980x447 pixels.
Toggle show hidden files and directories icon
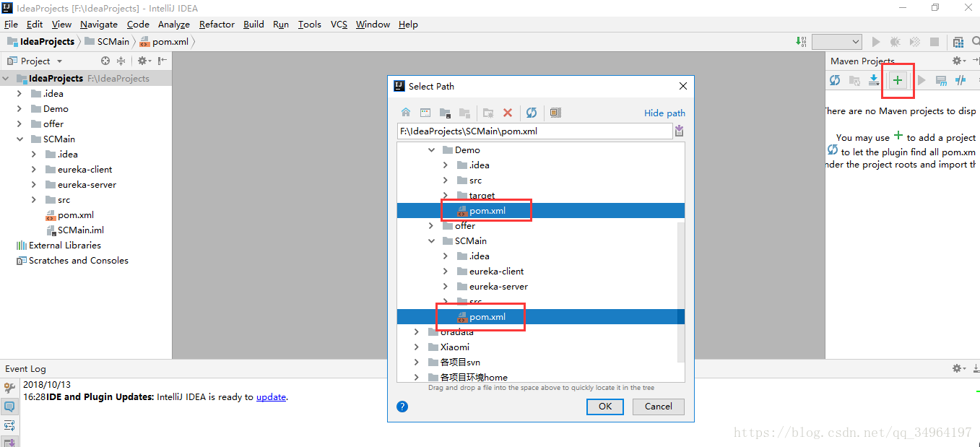(x=555, y=113)
